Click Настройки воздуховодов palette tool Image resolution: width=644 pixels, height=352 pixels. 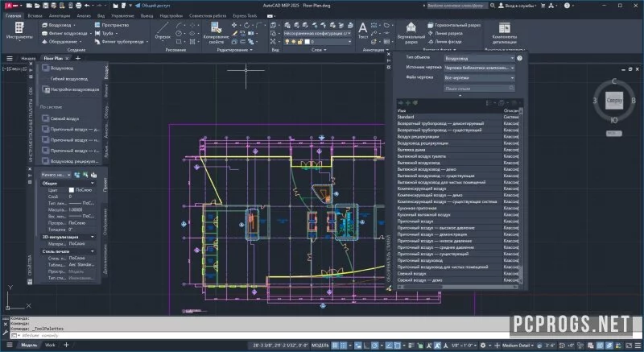(x=70, y=89)
